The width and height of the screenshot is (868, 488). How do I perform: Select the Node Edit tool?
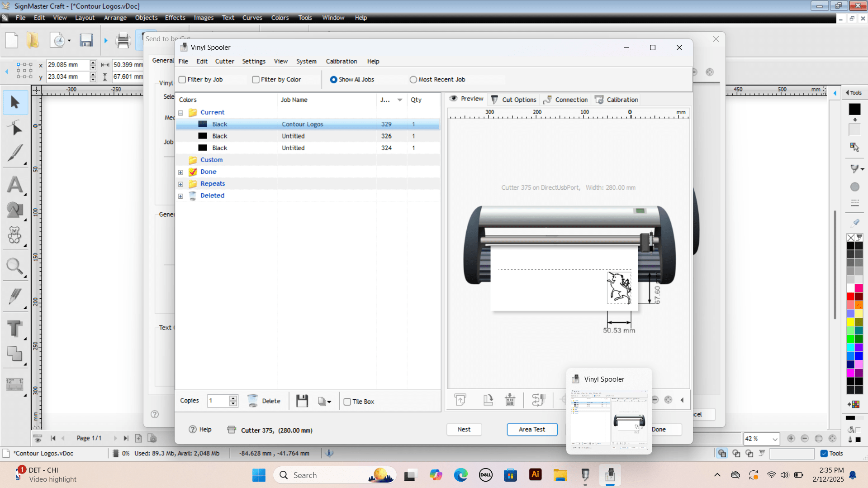tap(15, 128)
